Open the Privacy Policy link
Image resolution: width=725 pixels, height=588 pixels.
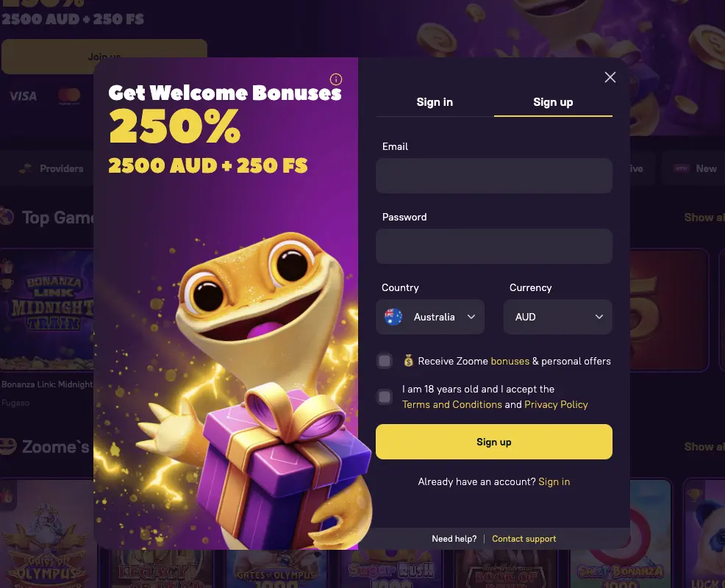pyautogui.click(x=556, y=404)
